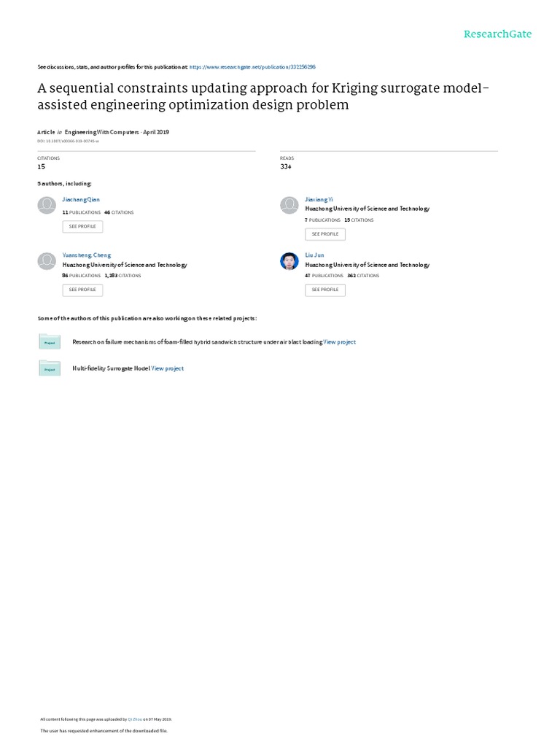
Task: Open View project for Multi-fidelity Surrogate Model
Action: tap(167, 369)
